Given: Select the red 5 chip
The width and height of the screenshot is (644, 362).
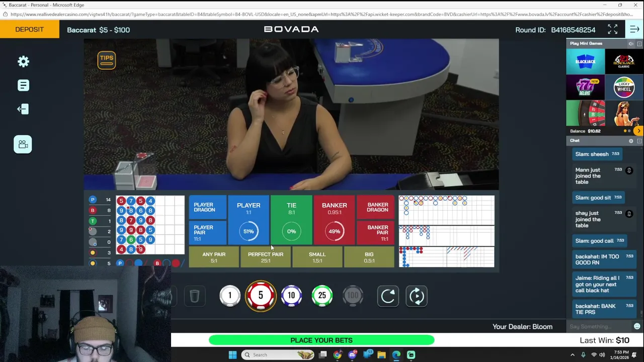Looking at the screenshot, I should point(261,296).
